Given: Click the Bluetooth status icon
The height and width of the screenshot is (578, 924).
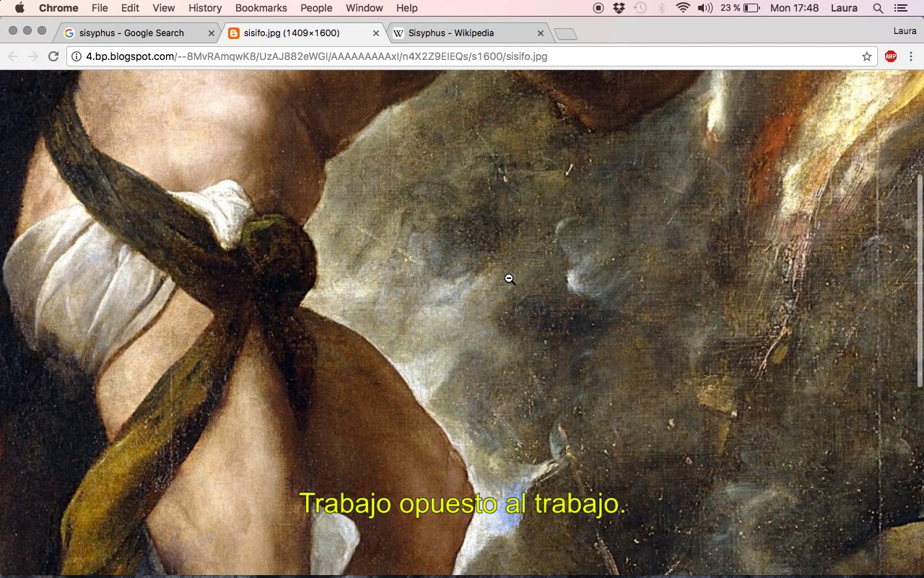Looking at the screenshot, I should click(661, 8).
